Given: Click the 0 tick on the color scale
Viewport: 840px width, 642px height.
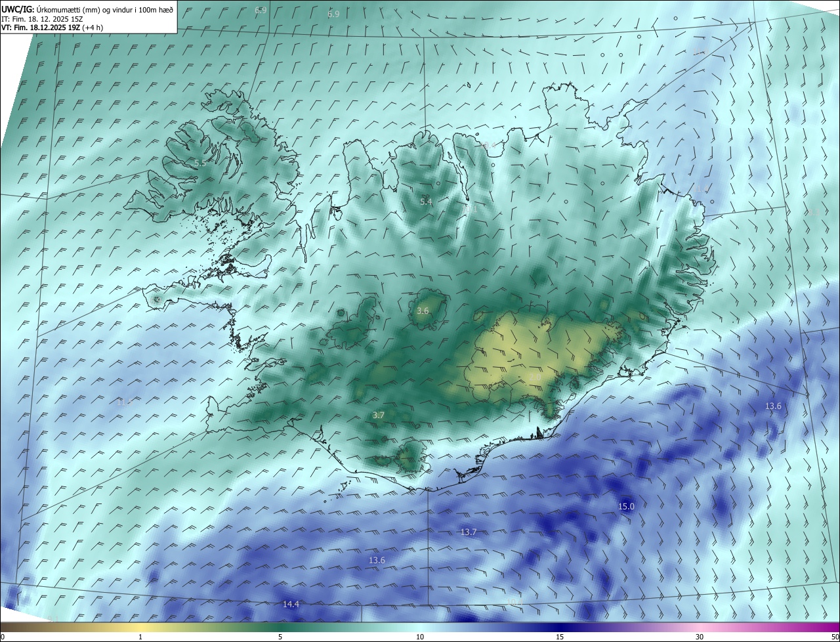Looking at the screenshot, I should point(3,637).
